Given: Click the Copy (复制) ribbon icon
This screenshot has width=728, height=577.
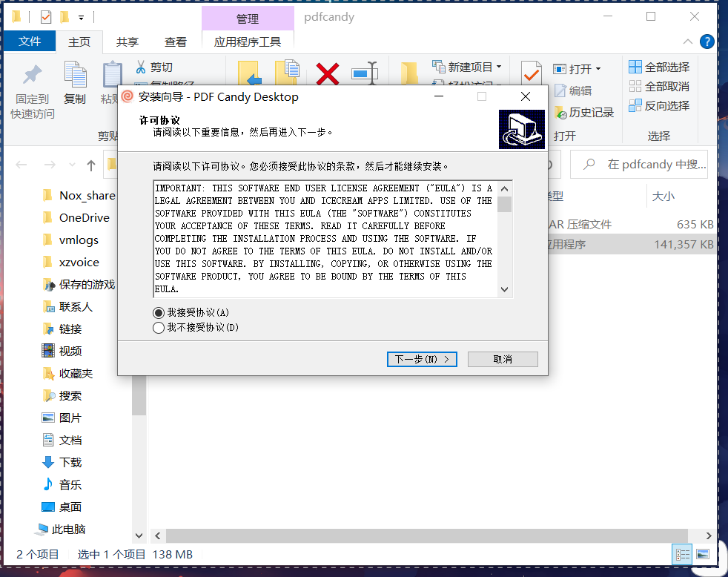Looking at the screenshot, I should click(x=75, y=83).
